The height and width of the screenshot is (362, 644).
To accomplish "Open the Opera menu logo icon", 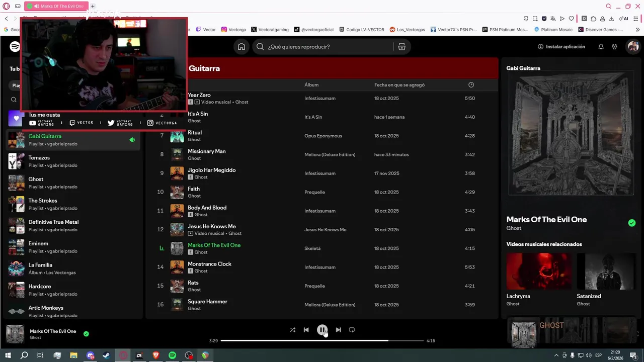I will pos(6,6).
